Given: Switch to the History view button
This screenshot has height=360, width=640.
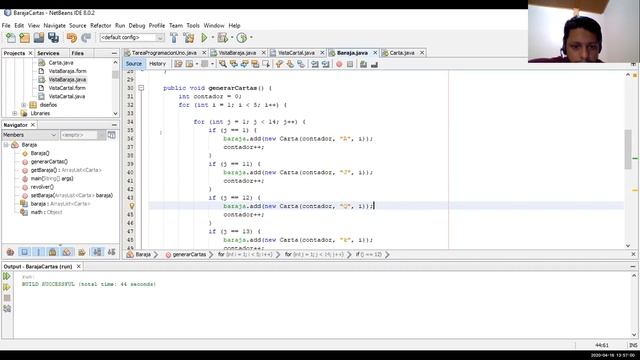Looking at the screenshot, I should point(157,64).
